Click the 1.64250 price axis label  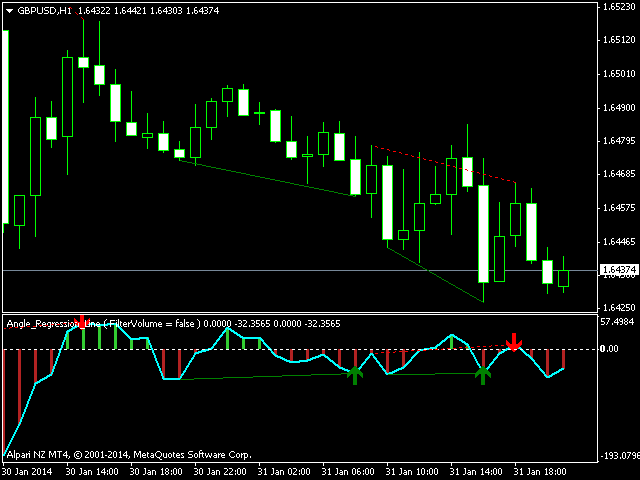619,308
